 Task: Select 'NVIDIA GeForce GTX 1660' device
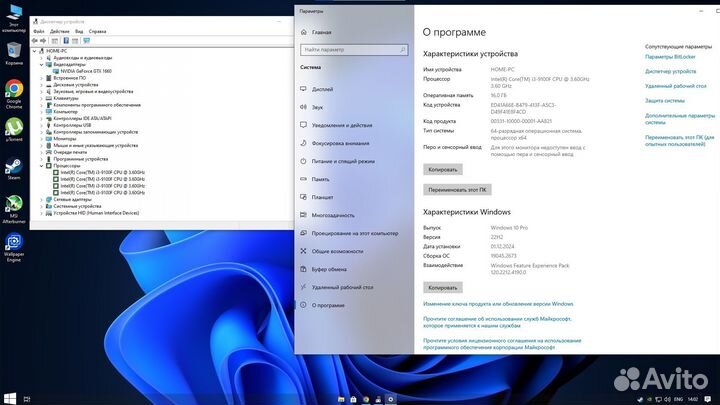coord(86,71)
